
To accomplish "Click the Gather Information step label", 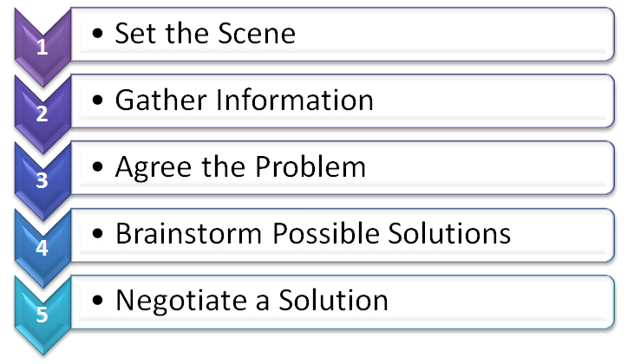I will [x=245, y=100].
